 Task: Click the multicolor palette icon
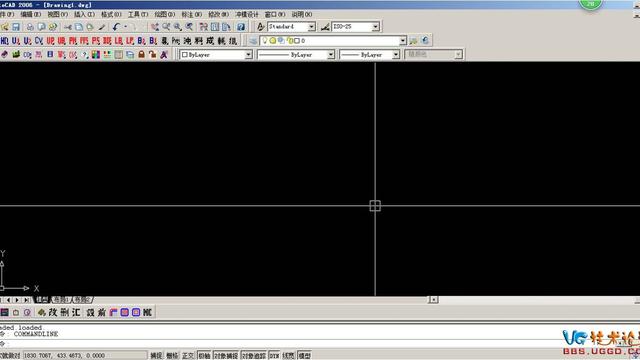click(96, 54)
